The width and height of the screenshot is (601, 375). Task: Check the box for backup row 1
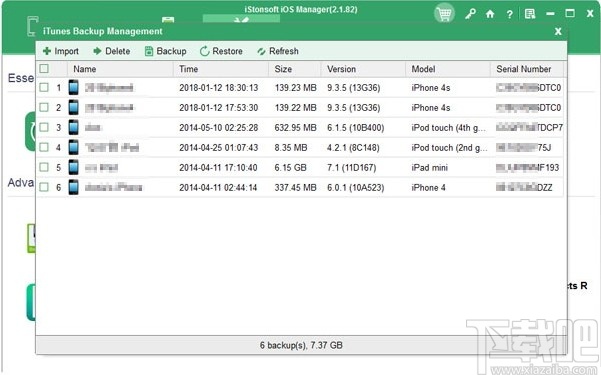(x=44, y=87)
